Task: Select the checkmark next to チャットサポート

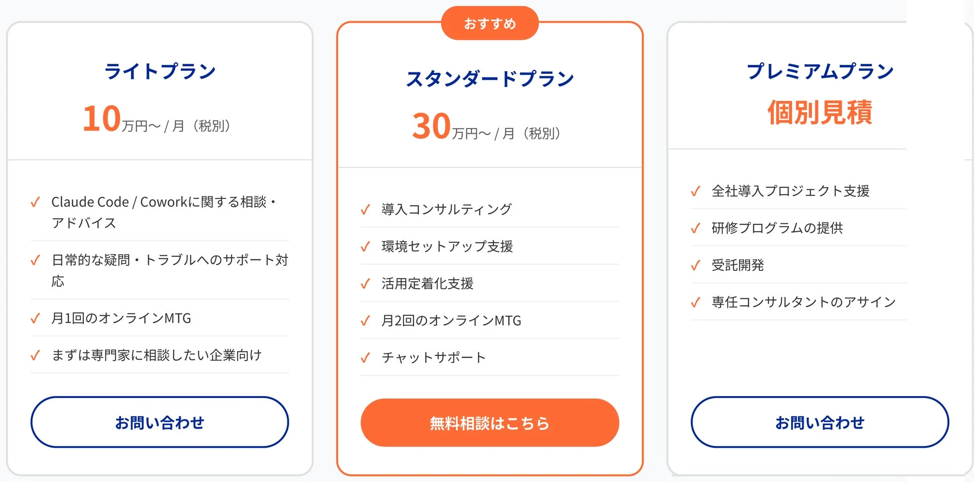Action: tap(365, 358)
